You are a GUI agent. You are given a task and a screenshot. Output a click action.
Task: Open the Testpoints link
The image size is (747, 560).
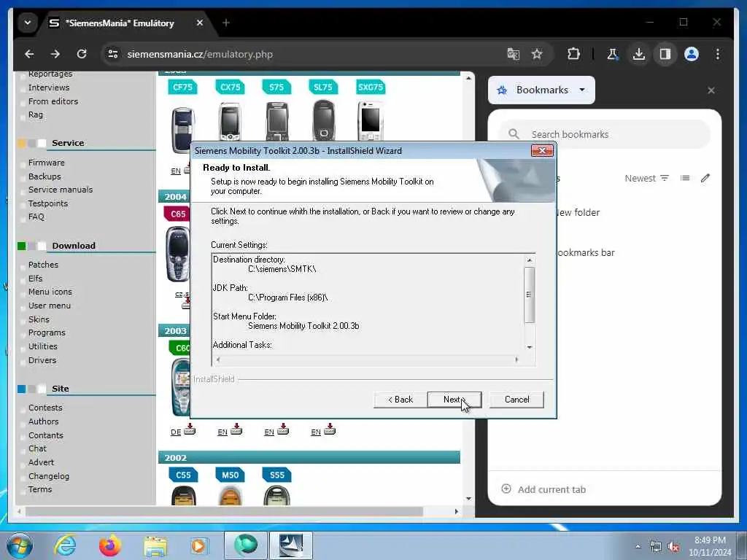pos(47,204)
